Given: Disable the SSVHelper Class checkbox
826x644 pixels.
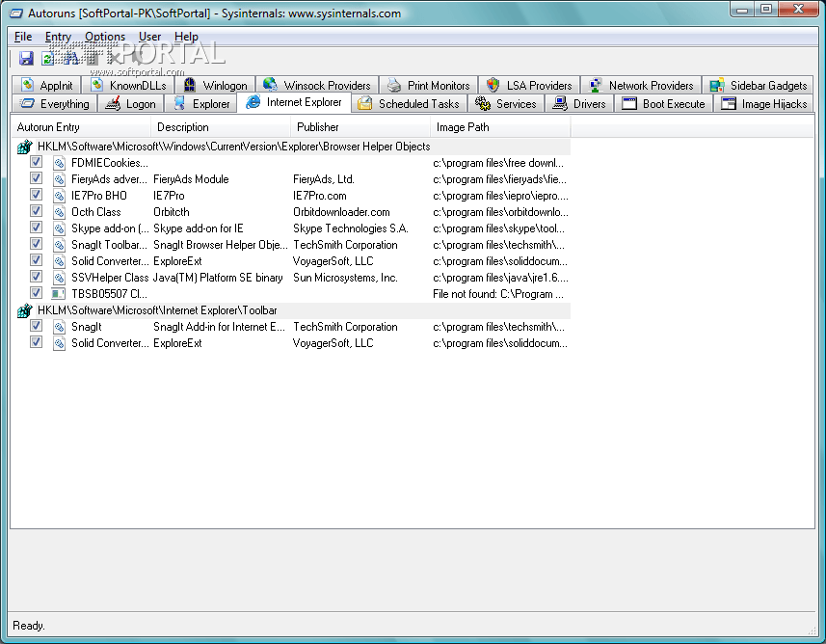Looking at the screenshot, I should [36, 276].
